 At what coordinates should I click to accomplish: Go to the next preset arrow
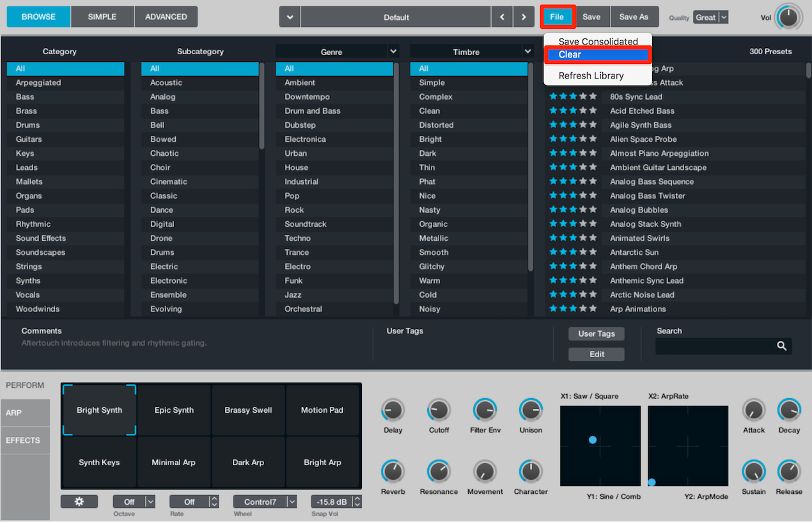pyautogui.click(x=524, y=17)
